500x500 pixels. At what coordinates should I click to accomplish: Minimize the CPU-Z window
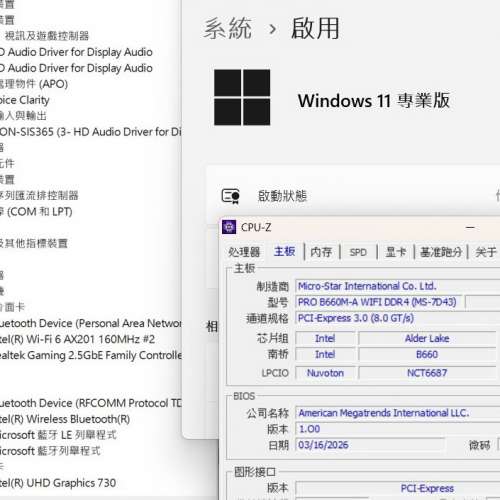[470, 227]
